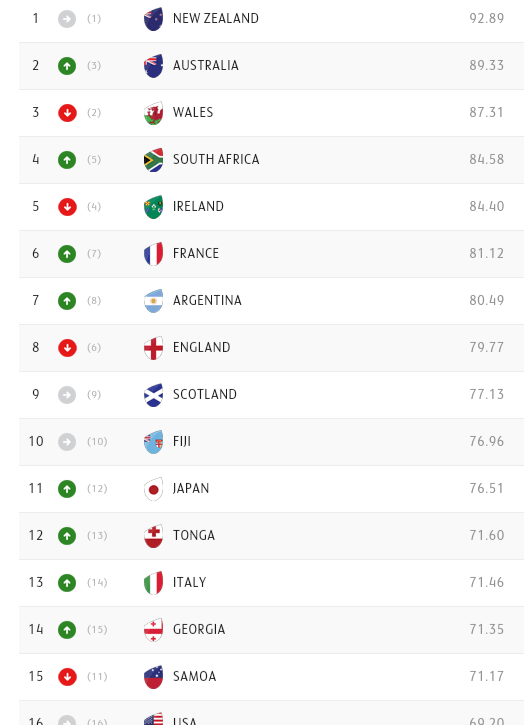Viewport: 524px width, 725px height.
Task: Click the New Zealand flag icon
Action: tap(153, 19)
